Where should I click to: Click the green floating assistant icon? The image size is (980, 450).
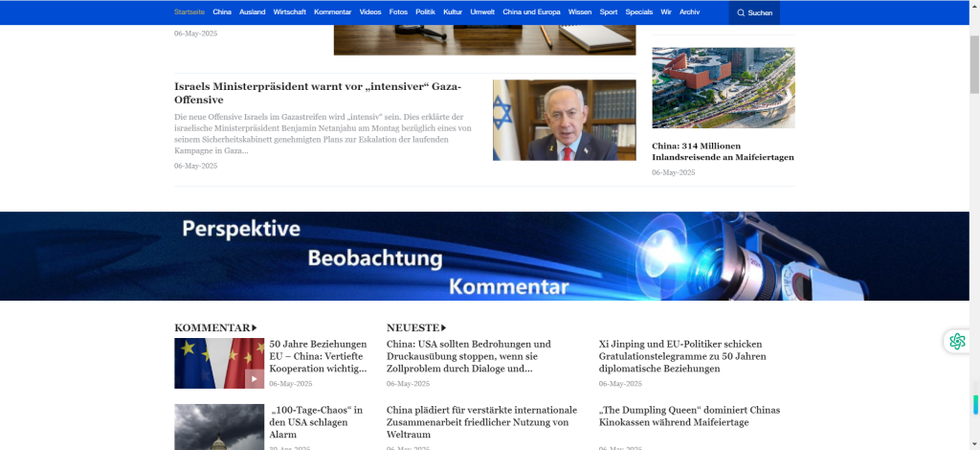click(x=956, y=341)
